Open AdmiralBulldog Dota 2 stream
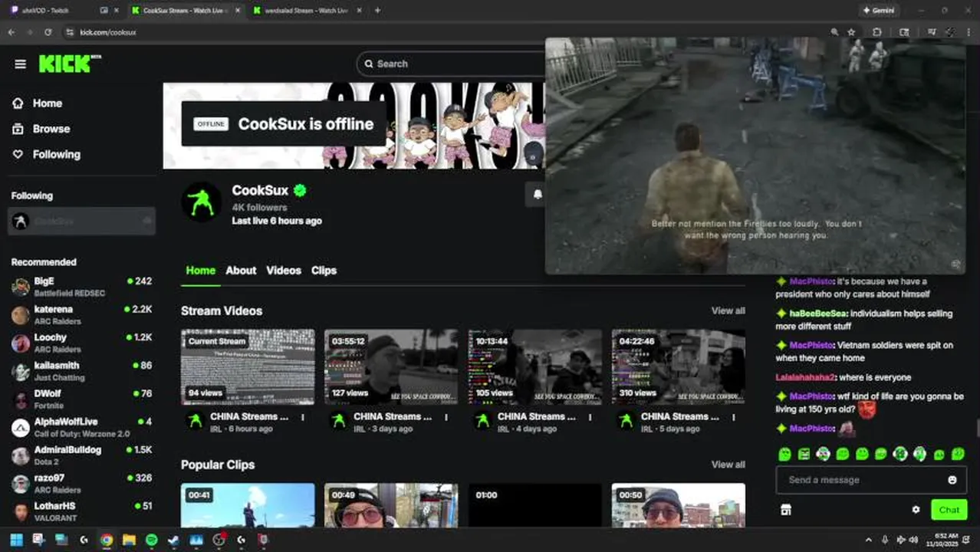Image resolution: width=980 pixels, height=552 pixels. click(x=81, y=455)
